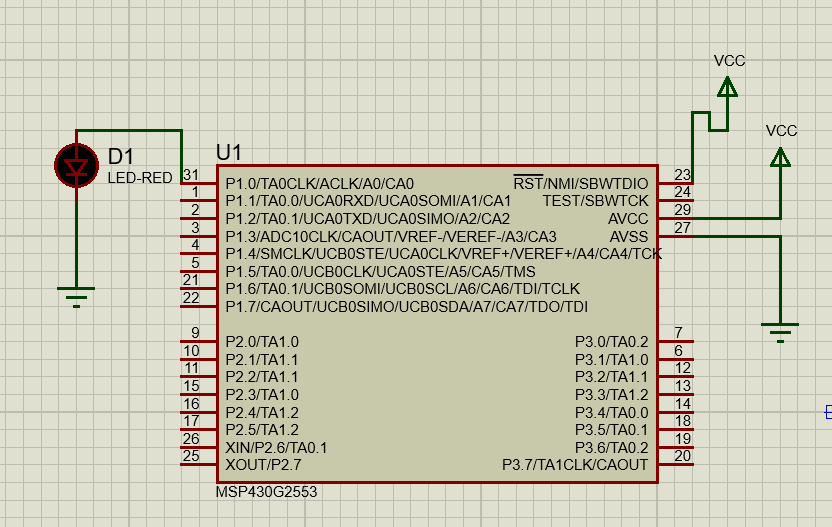The image size is (832, 527).
Task: Click the P3.4/TA0.0 pin label
Action: tap(612, 413)
